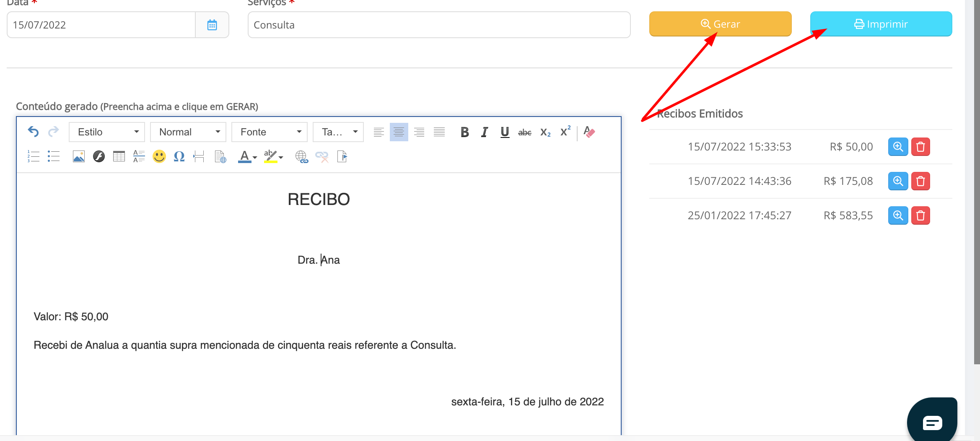Viewport: 980px width, 441px height.
Task: Insert a page break
Action: coord(199,156)
